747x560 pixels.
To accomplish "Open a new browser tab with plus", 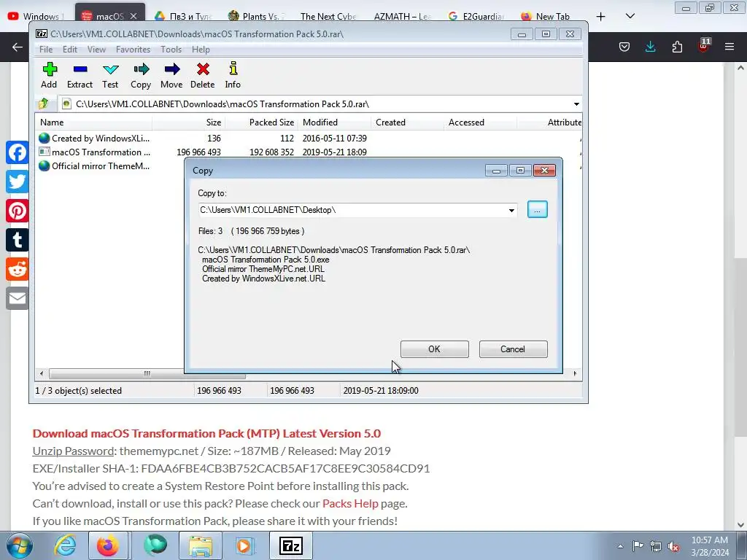I will pyautogui.click(x=601, y=17).
